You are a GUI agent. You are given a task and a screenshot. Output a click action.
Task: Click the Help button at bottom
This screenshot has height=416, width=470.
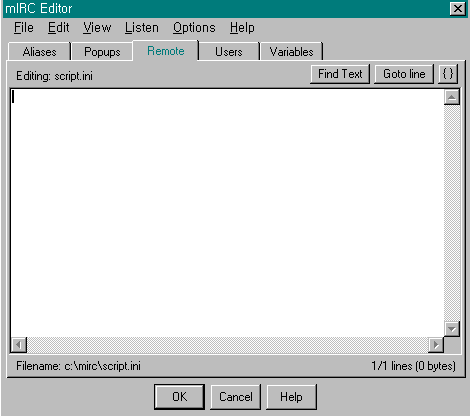coord(291,397)
